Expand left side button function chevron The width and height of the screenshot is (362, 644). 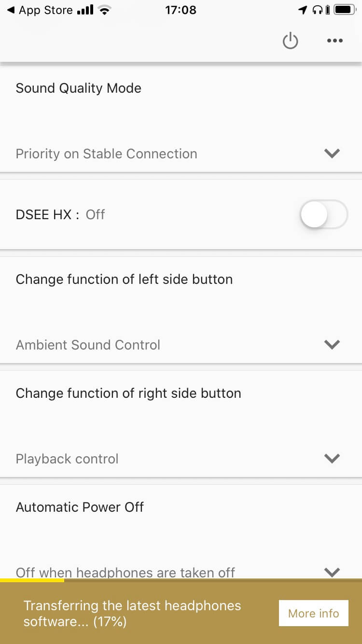(332, 345)
